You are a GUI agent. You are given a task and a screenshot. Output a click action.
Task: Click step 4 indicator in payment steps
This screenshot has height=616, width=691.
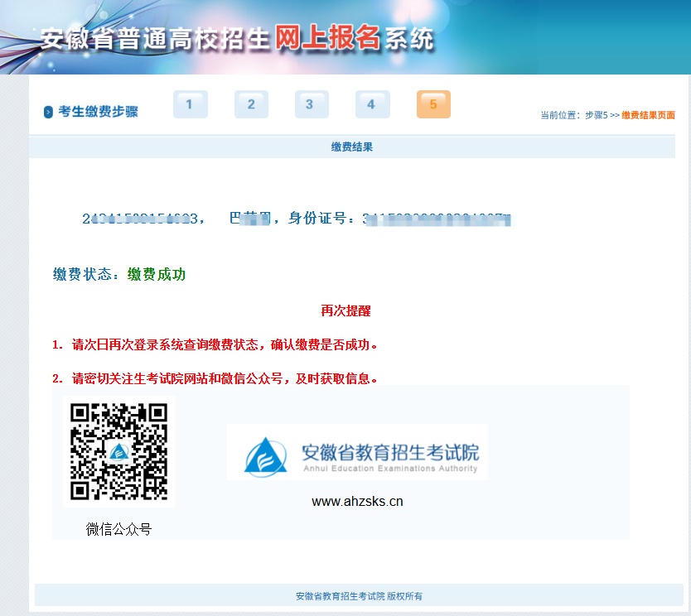372,103
